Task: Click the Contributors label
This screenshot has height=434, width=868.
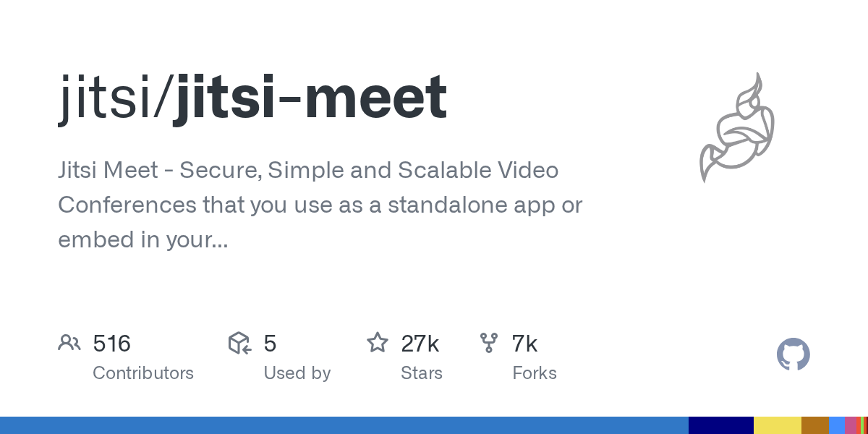Action: 143,373
